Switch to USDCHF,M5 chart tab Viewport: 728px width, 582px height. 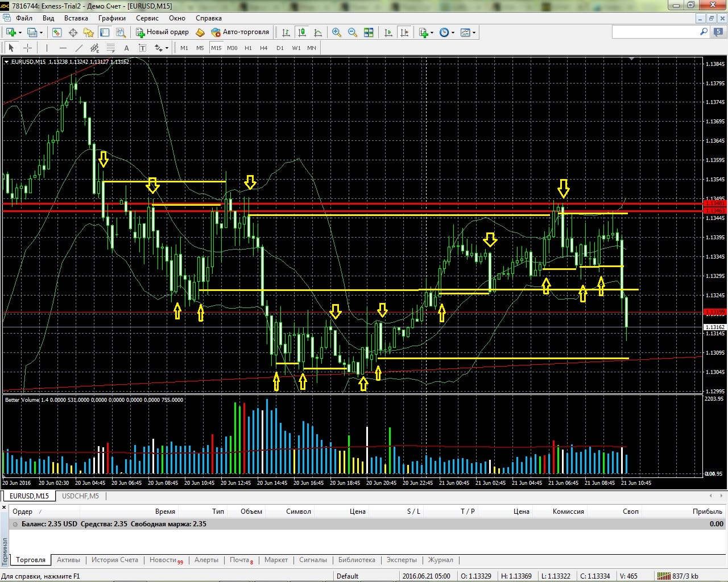(x=80, y=496)
